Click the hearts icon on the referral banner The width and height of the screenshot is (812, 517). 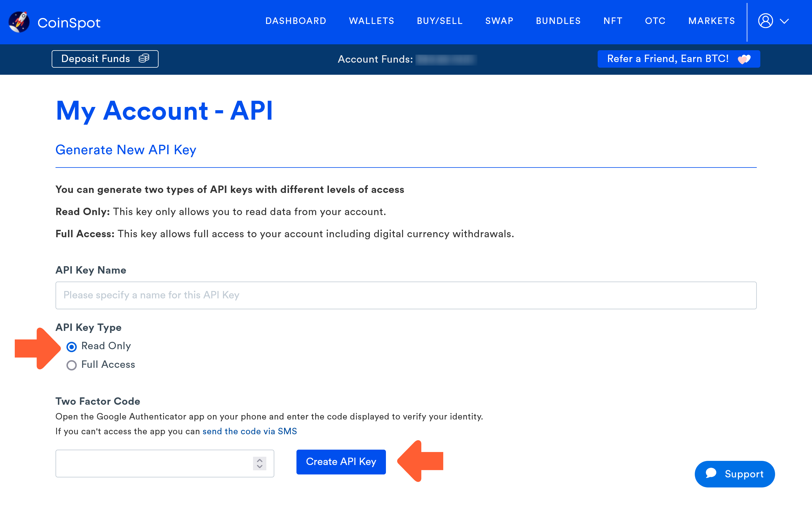(744, 59)
